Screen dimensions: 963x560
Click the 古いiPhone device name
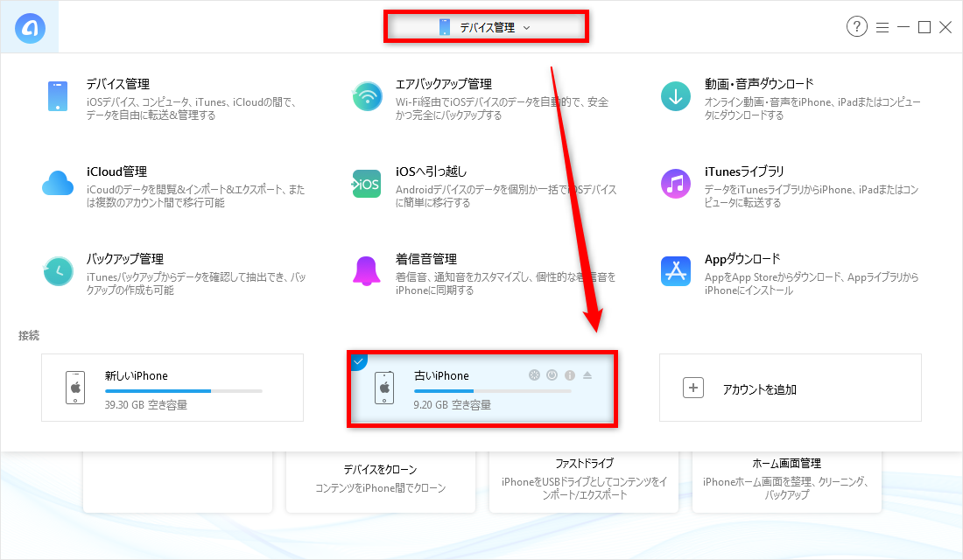[441, 375]
